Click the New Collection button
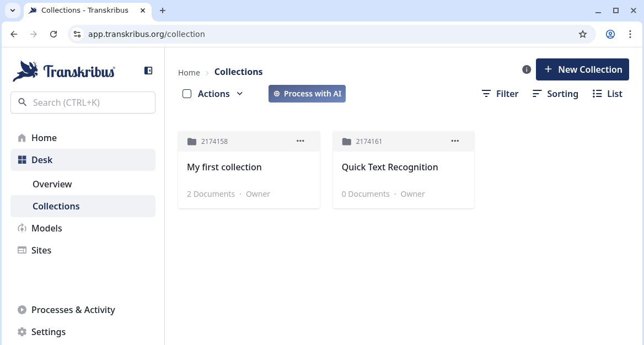 click(582, 69)
